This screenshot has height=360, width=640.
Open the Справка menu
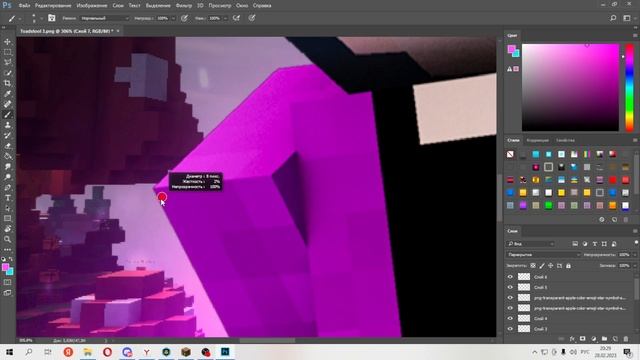pyautogui.click(x=262, y=6)
